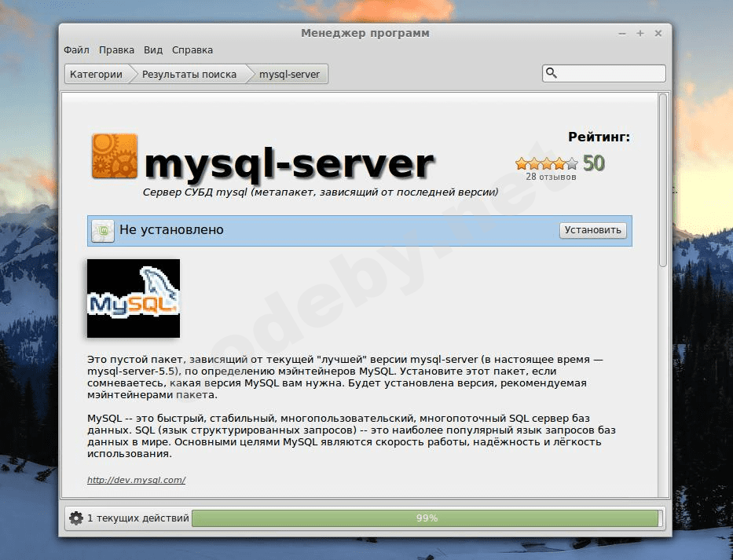Screen dimensions: 733x560
Task: Click the 28 отзывов reviews text
Action: click(x=551, y=177)
